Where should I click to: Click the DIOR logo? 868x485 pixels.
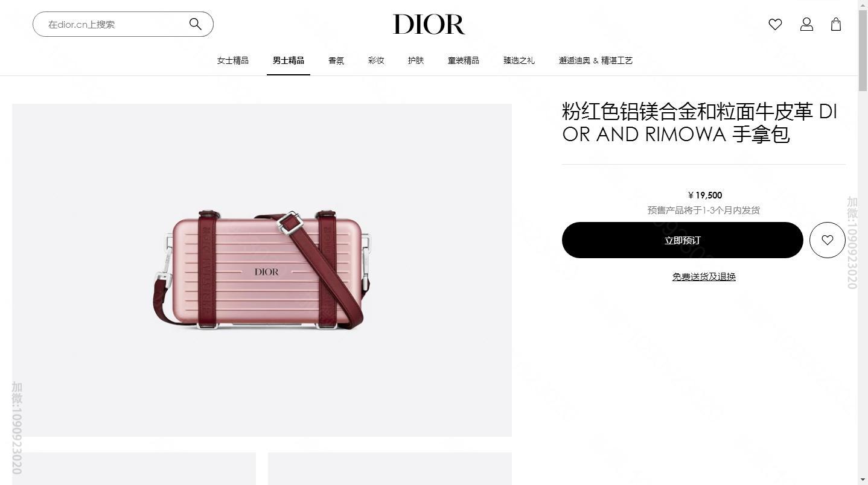[x=429, y=24]
